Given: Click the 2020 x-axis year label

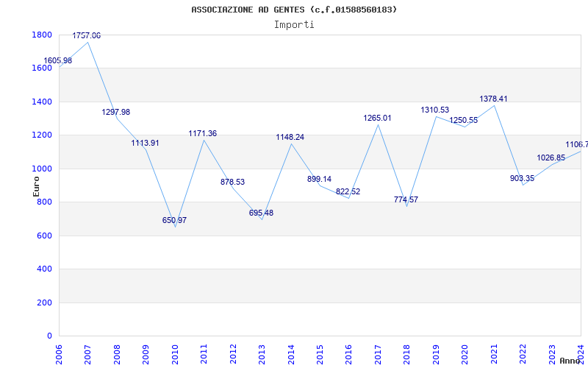Looking at the screenshot, I should (x=465, y=356).
